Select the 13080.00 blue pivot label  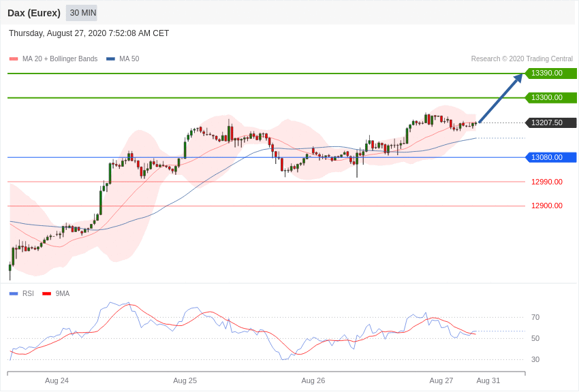550,157
